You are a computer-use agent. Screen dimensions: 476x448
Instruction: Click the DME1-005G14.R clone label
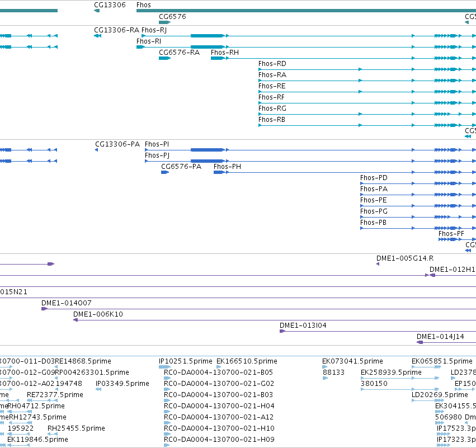coord(405,258)
